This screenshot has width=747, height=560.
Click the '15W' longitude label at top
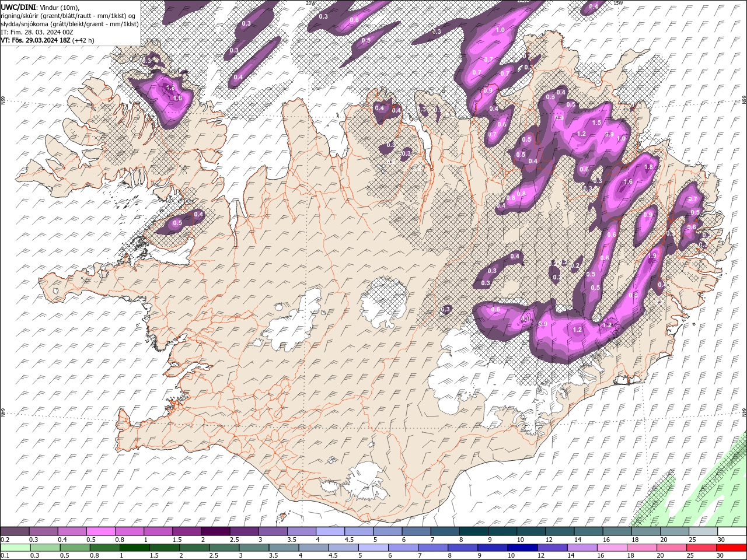[x=618, y=3]
